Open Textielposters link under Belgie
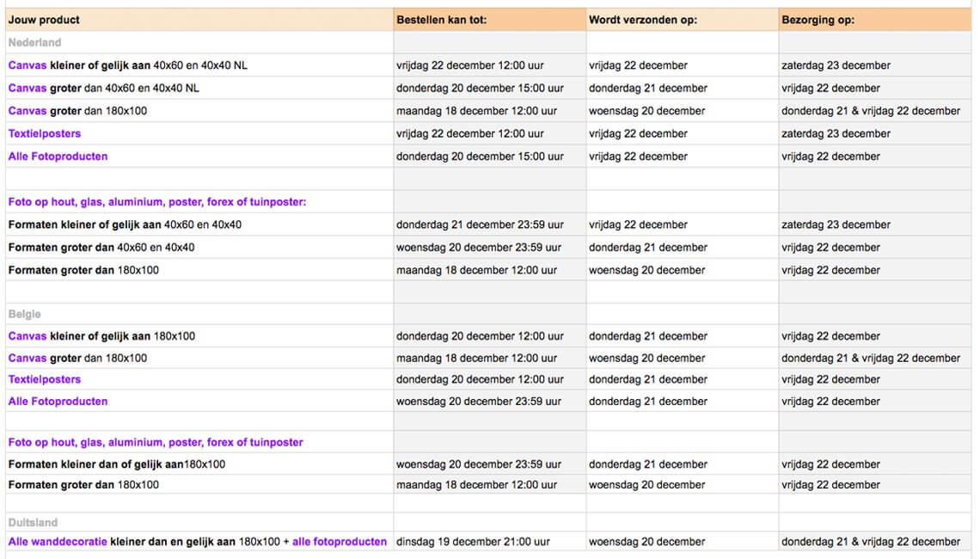This screenshot has height=559, width=980. click(45, 379)
